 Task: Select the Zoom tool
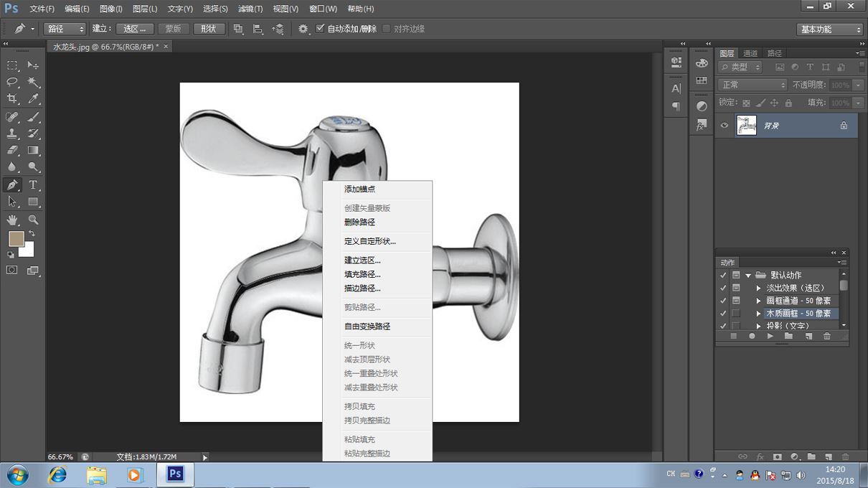33,220
